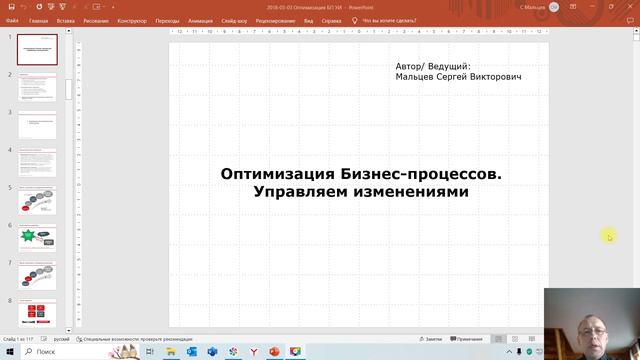The height and width of the screenshot is (360, 640).
Task: Open the Конструктор ribbon tab
Action: 132,21
